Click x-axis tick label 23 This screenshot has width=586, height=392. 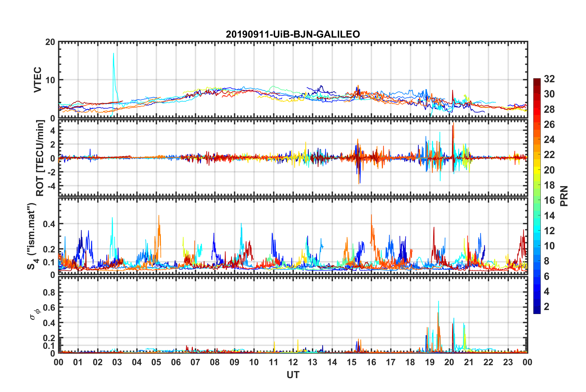click(x=508, y=362)
